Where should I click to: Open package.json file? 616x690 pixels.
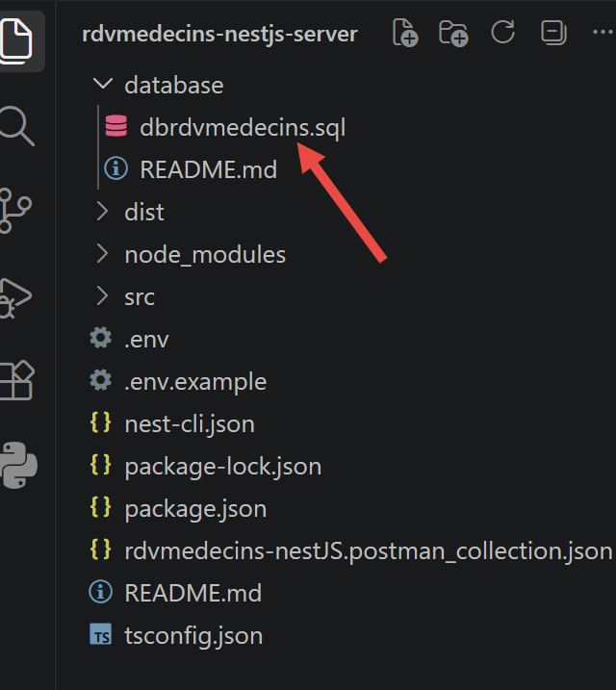[x=195, y=509]
